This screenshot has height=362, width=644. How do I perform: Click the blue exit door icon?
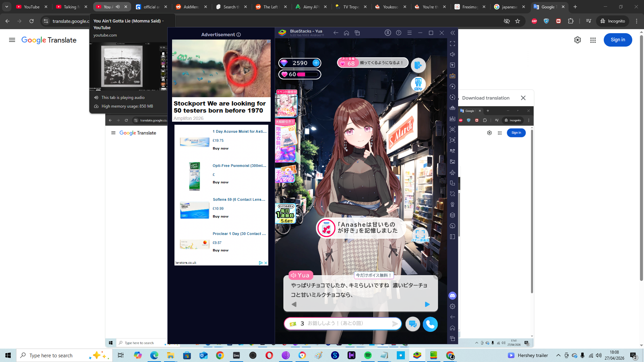click(x=418, y=65)
